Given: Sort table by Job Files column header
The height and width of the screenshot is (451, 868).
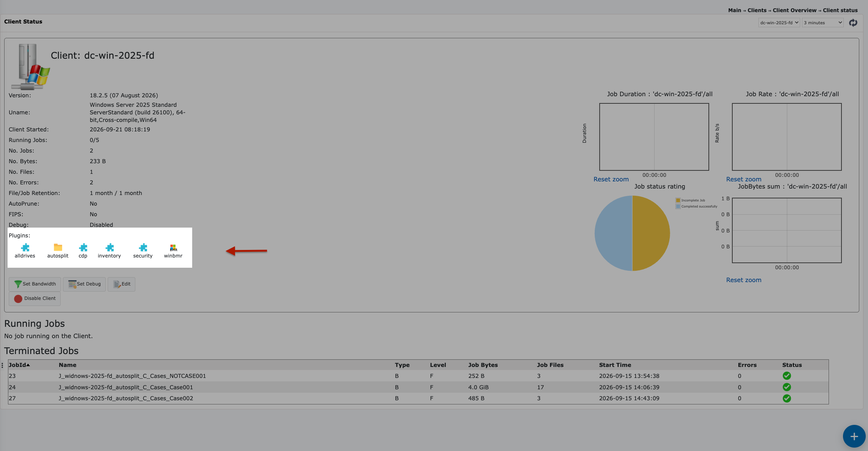Looking at the screenshot, I should (x=550, y=365).
